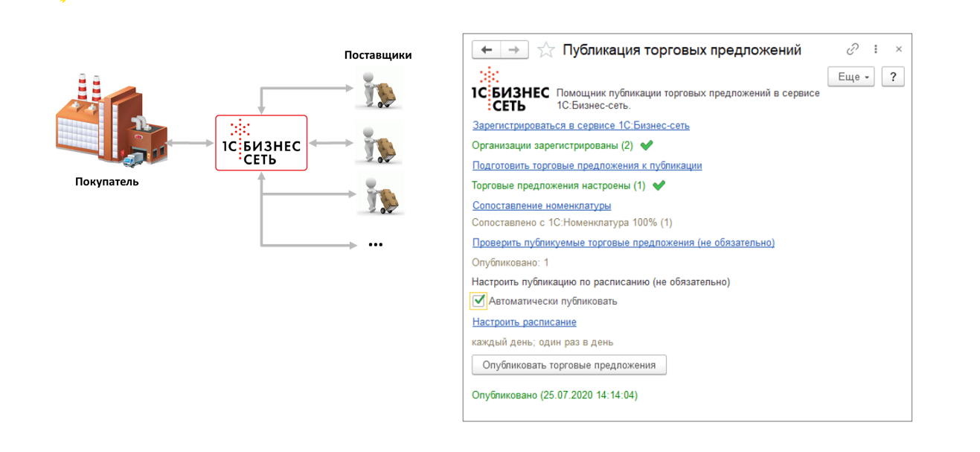Image resolution: width=980 pixels, height=452 pixels.
Task: Click the back navigation arrow button
Action: tap(487, 50)
